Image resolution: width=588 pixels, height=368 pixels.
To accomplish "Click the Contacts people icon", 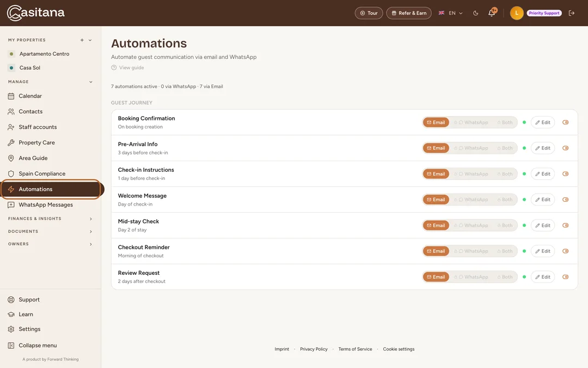I will 11,112.
